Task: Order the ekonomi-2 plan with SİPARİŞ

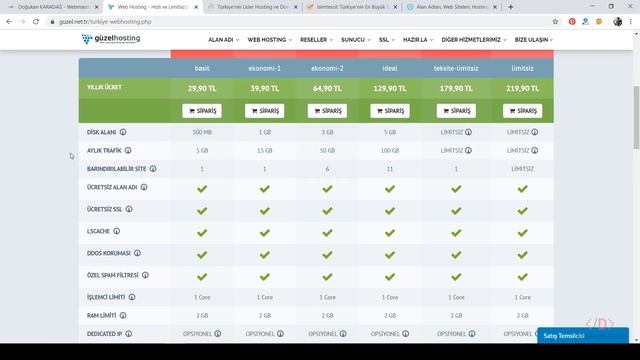Action: (327, 111)
